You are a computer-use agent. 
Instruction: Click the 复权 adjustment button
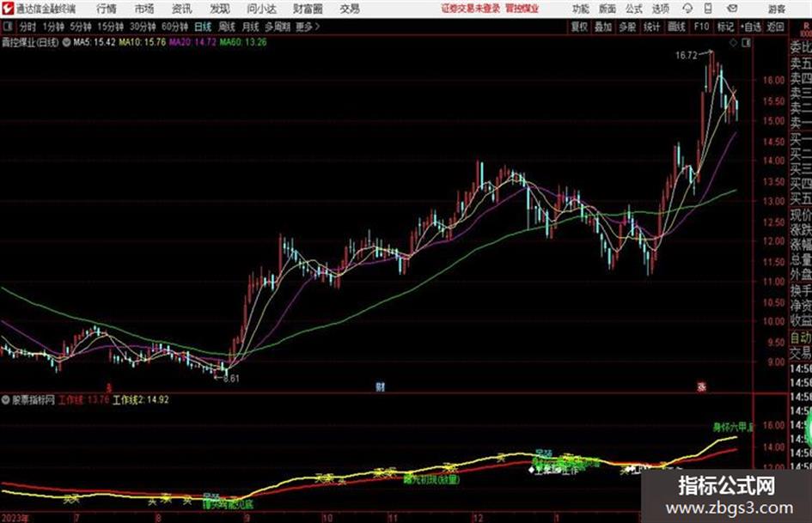coord(579,27)
